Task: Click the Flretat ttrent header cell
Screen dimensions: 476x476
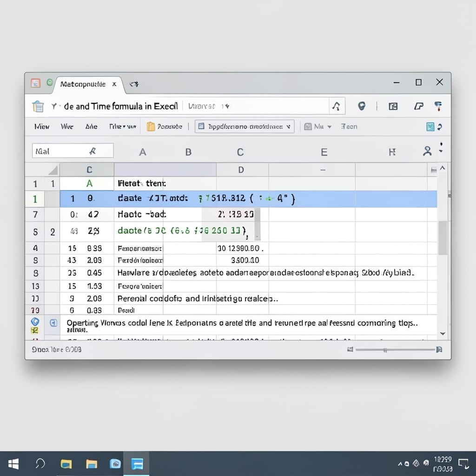Action: (142, 184)
